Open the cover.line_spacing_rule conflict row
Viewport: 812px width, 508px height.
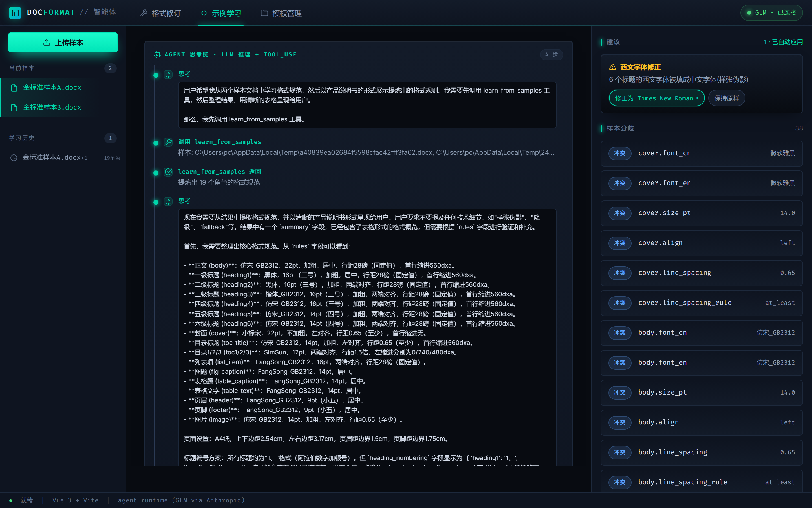click(701, 303)
